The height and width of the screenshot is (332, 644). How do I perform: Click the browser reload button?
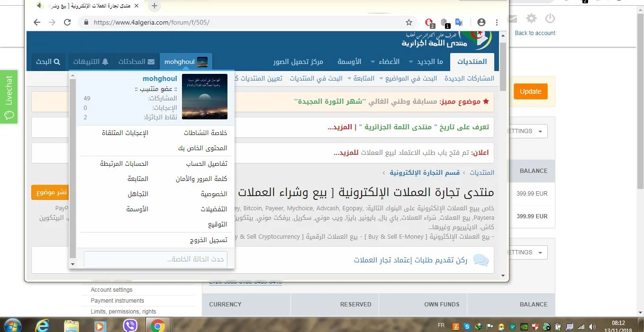pyautogui.click(x=67, y=22)
